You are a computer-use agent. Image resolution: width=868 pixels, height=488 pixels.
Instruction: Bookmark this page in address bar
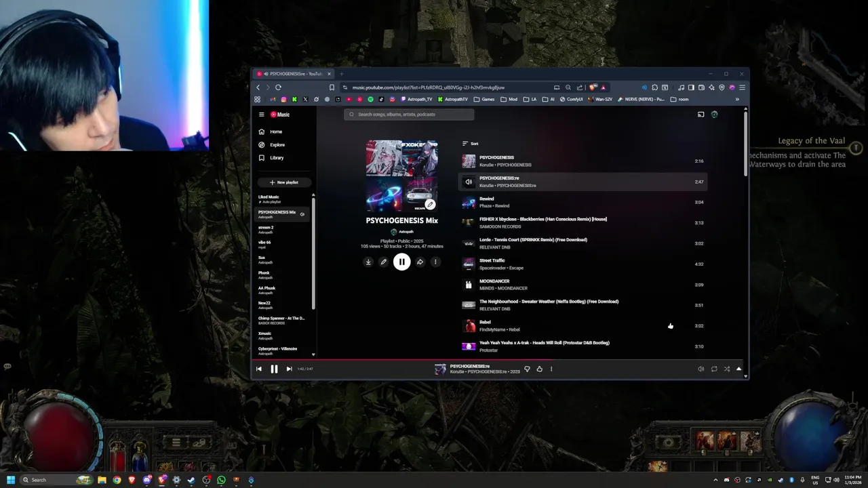(x=332, y=87)
